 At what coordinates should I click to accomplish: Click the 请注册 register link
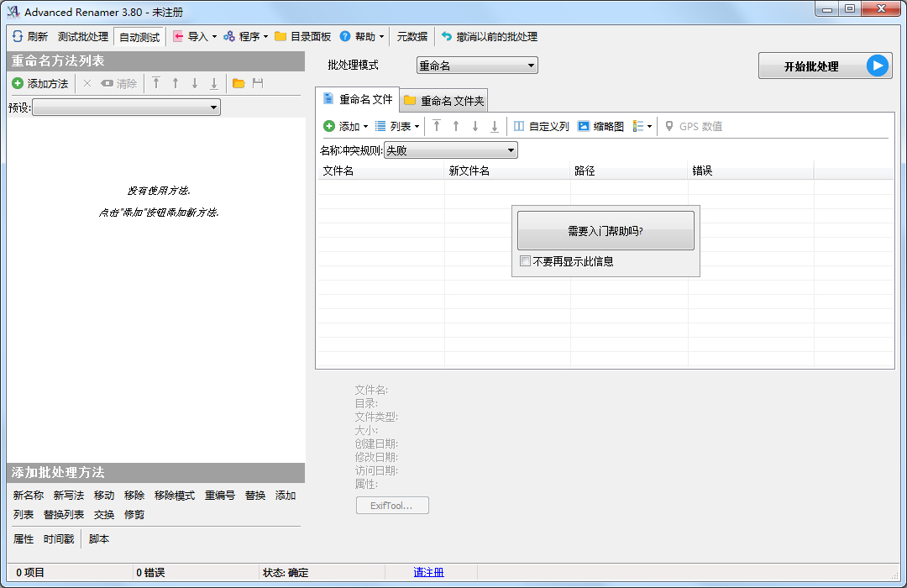(x=428, y=573)
